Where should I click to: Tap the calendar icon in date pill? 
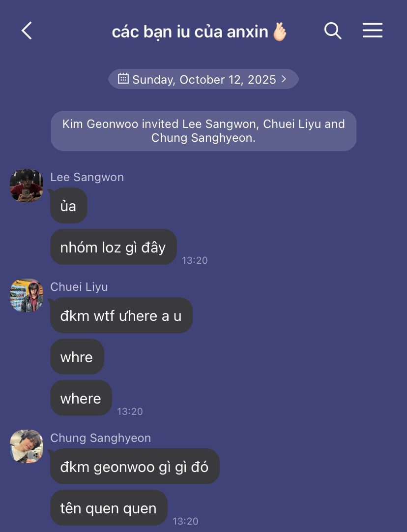(x=123, y=78)
